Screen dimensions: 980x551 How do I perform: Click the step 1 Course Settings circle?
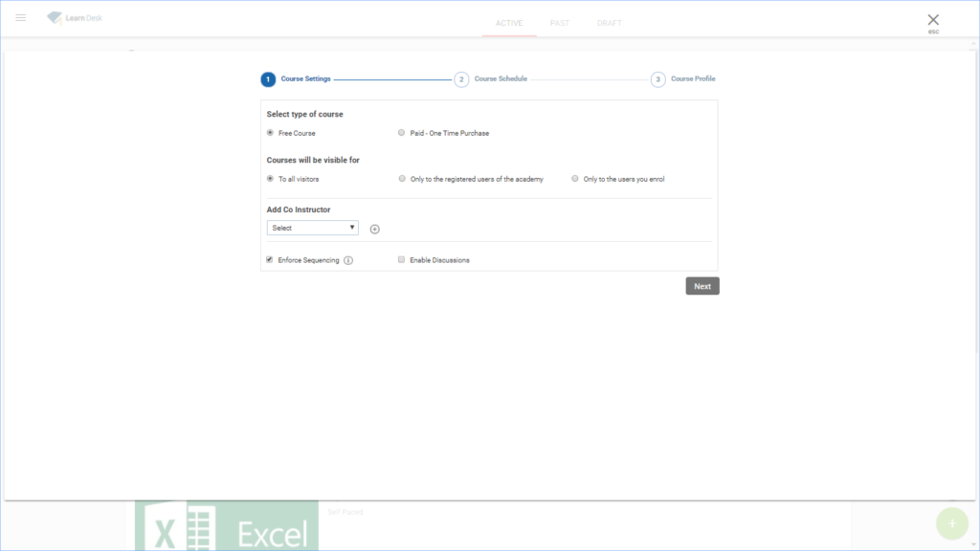tap(269, 79)
